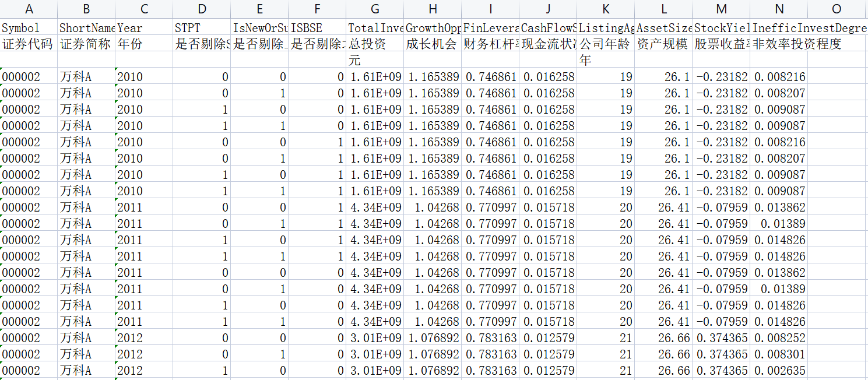The image size is (868, 380).
Task: Select column M header
Action: point(722,9)
